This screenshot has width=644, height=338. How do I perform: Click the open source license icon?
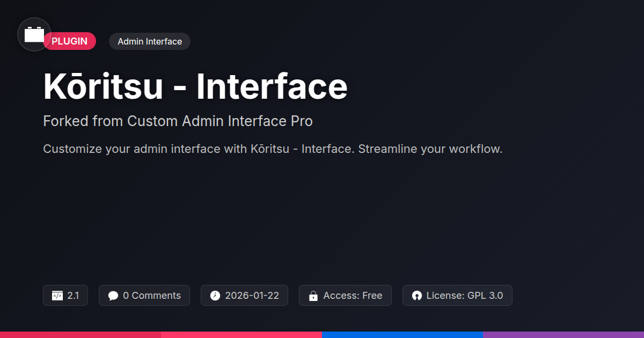click(417, 296)
